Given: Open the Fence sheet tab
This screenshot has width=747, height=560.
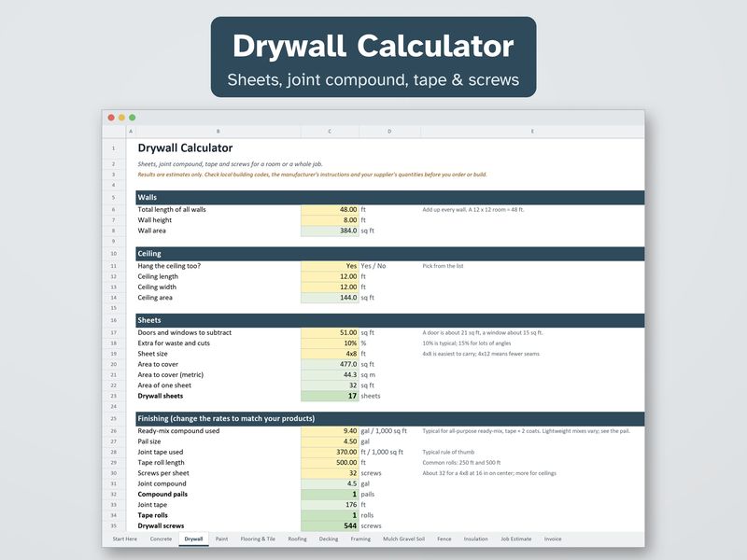Looking at the screenshot, I should [444, 539].
